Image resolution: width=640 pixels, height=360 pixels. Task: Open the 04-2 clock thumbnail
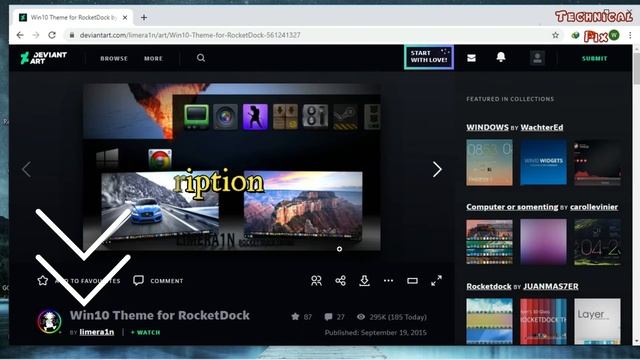pos(597,242)
